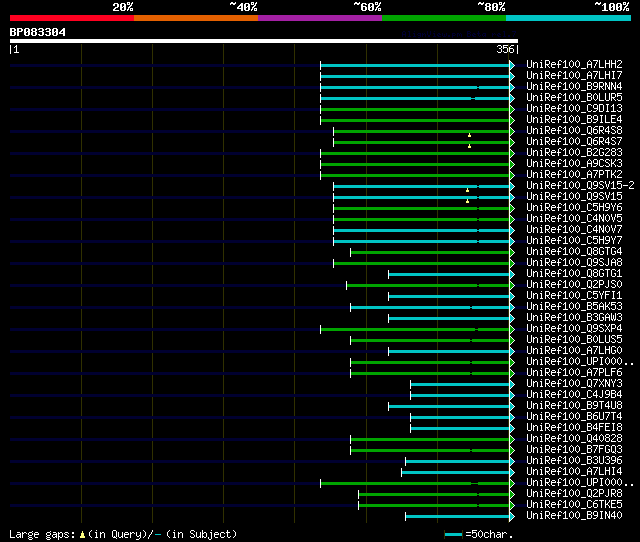Click the BP083304 query name
Image resolution: width=640 pixels, height=542 pixels.
38,32
